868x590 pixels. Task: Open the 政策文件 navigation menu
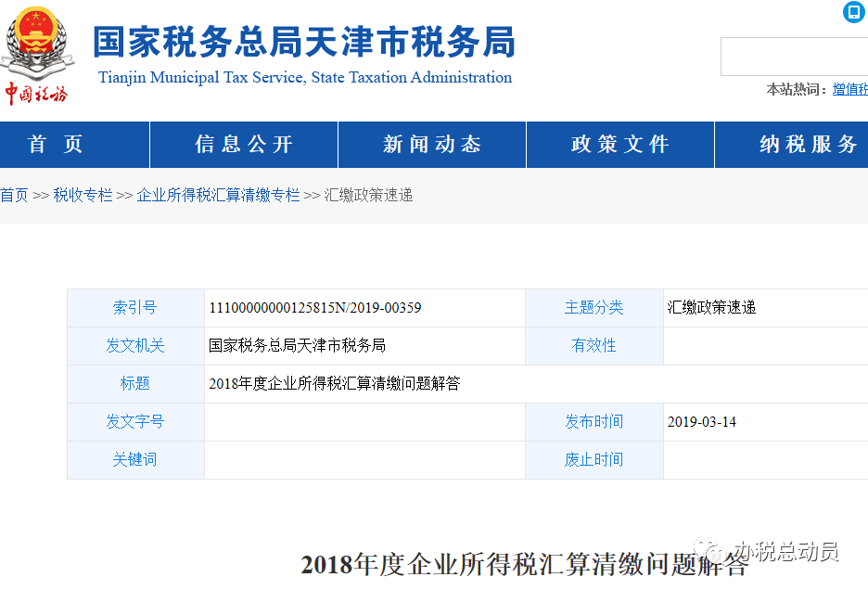pyautogui.click(x=620, y=145)
